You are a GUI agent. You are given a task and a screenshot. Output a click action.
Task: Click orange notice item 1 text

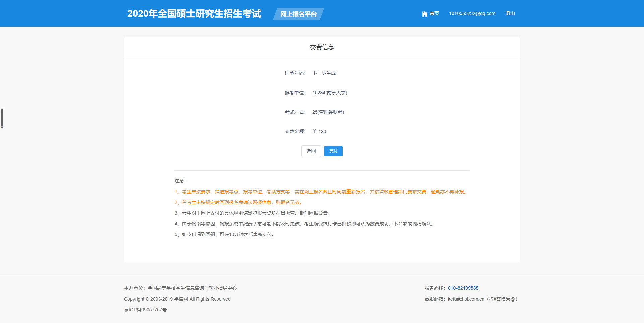click(321, 192)
